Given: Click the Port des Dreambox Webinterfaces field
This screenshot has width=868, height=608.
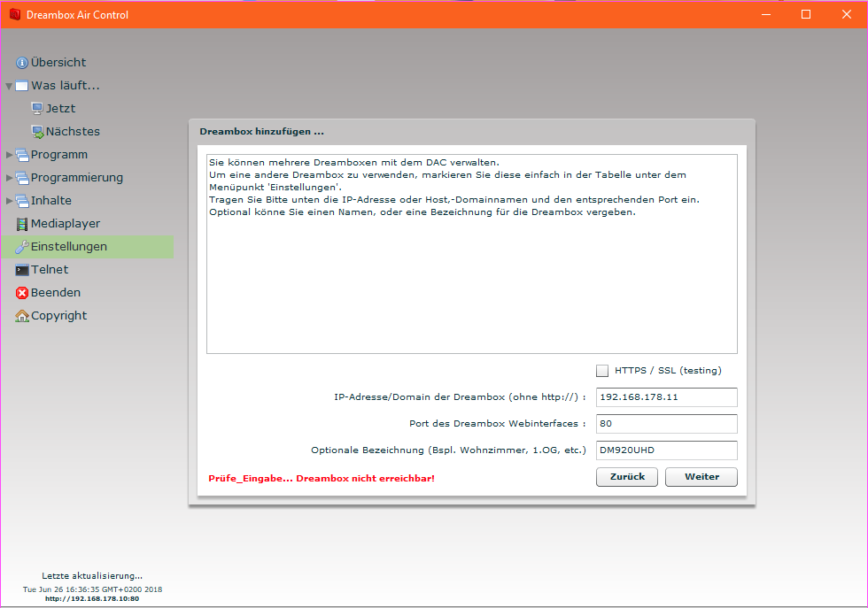Looking at the screenshot, I should (x=666, y=424).
